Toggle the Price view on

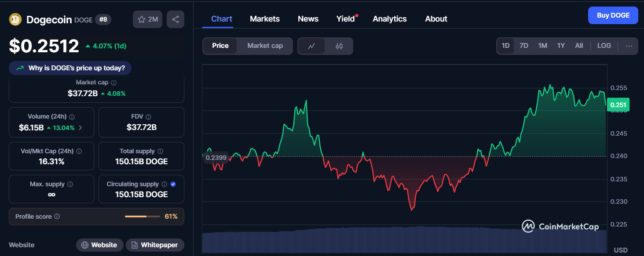220,45
